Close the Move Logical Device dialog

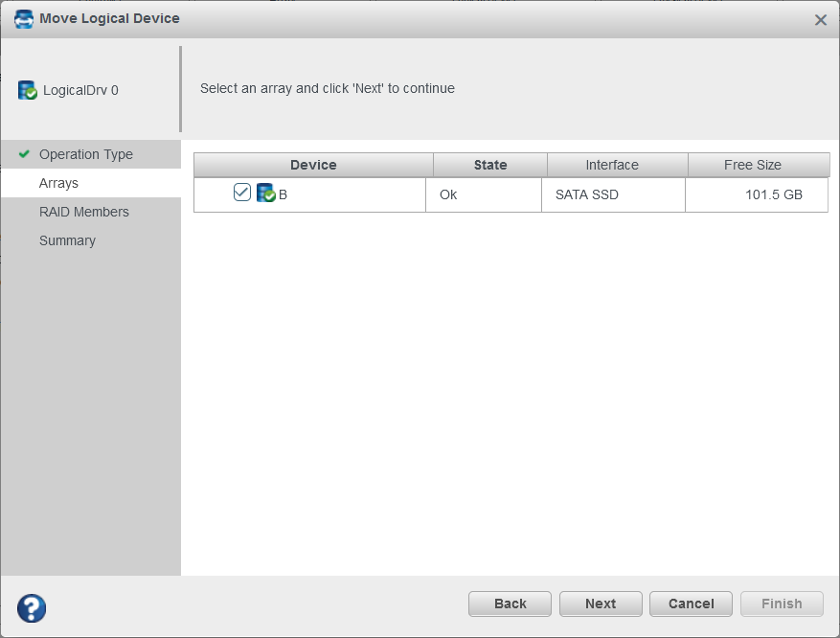(821, 18)
